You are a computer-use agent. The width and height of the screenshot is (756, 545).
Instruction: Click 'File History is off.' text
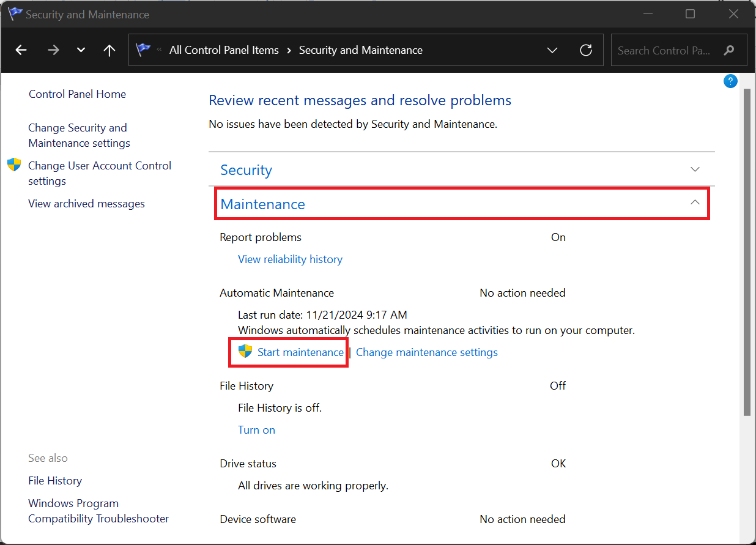point(280,407)
